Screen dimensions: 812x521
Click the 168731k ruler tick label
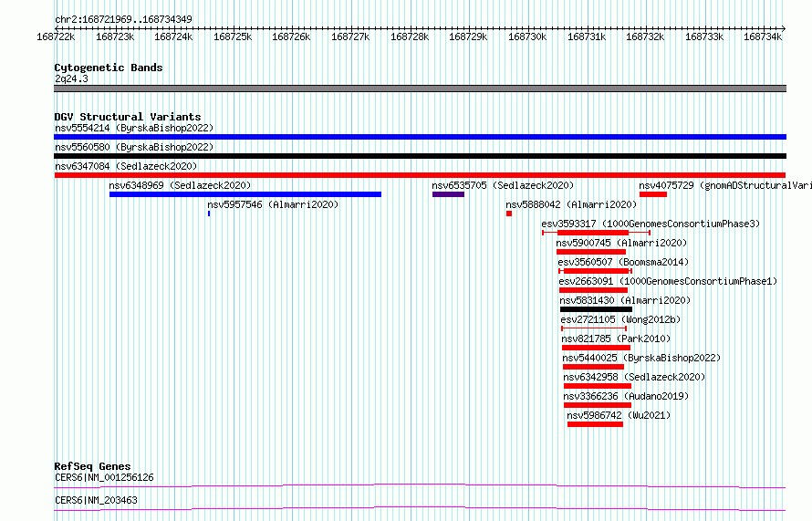[587, 36]
